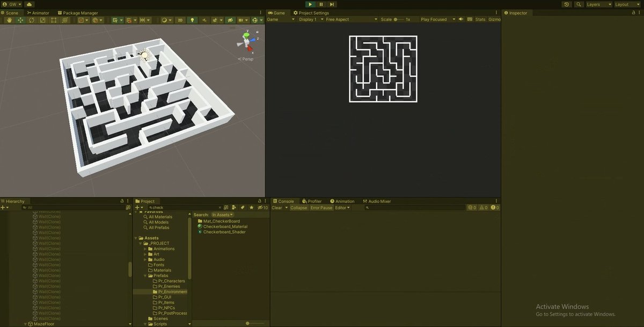This screenshot has width=644, height=327.
Task: Select the Checkerboard_Shader asset
Action: click(222, 232)
